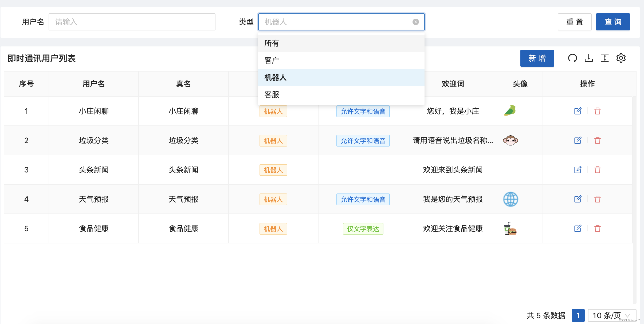
Task: Clear the 类型 selection with the x icon
Action: (x=415, y=22)
